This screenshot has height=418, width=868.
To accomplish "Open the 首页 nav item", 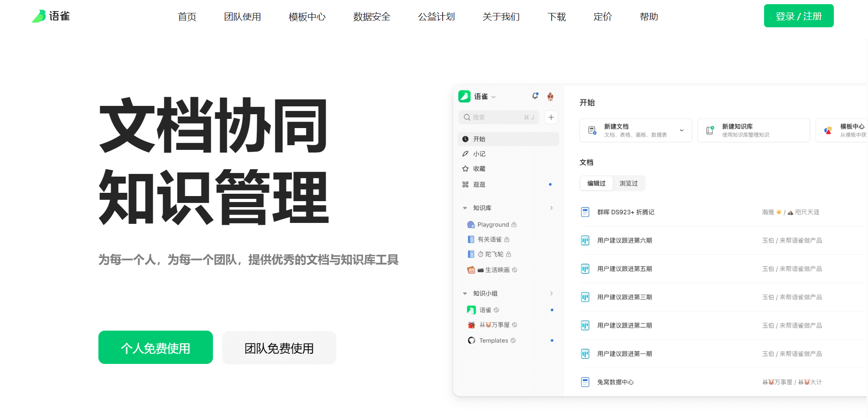I will pyautogui.click(x=187, y=17).
